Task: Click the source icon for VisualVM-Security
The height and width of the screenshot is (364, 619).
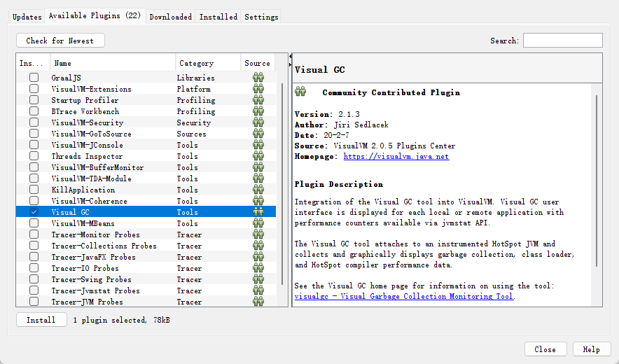Action: pos(258,122)
